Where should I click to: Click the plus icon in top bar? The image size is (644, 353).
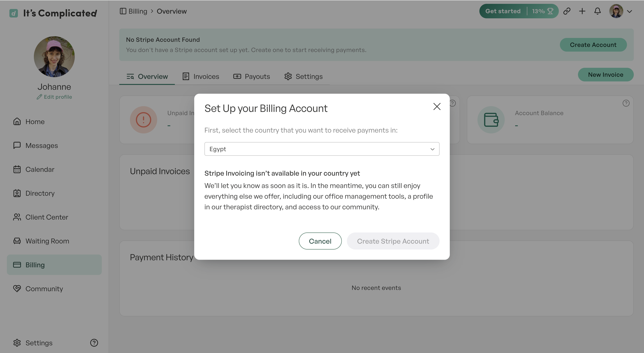pos(582,11)
